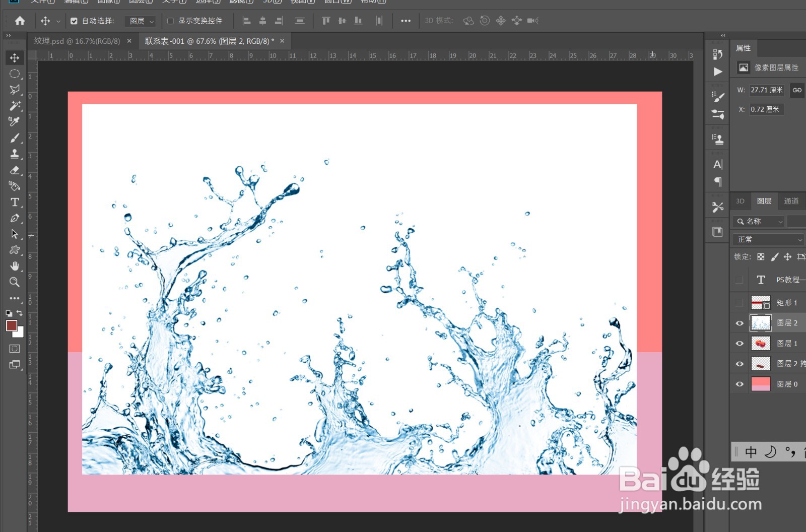This screenshot has width=806, height=532.
Task: Select the Paint Bucket tool
Action: (15, 186)
